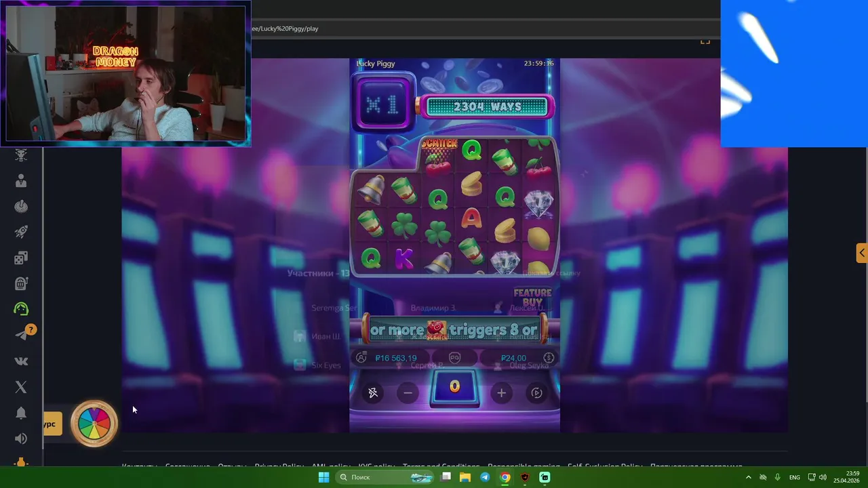Increase bet with the plus button
This screenshot has width=868, height=488.
[501, 393]
